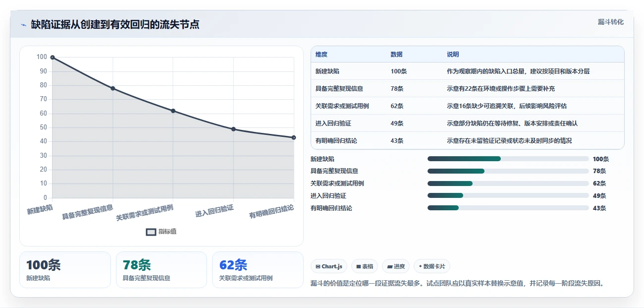Viewport: 644px width, 308px height.
Task: Click description 示意有22条在环境或操作步骤上需要补充
Action: pyautogui.click(x=501, y=89)
